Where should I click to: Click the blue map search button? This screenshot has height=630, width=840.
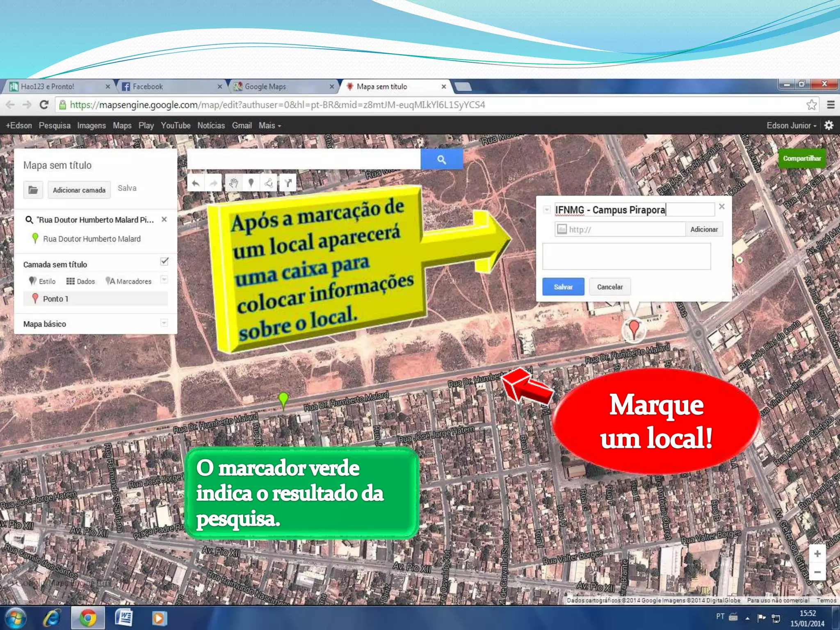pos(441,160)
